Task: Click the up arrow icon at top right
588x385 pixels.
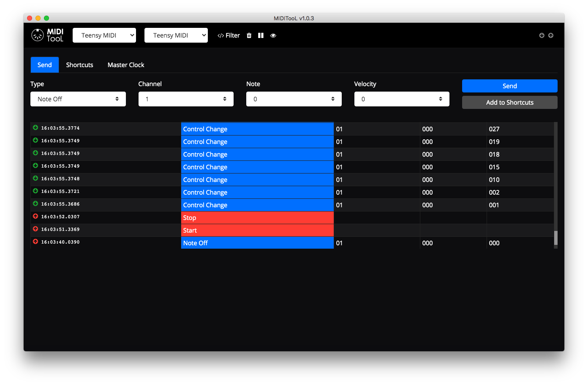Action: click(551, 35)
